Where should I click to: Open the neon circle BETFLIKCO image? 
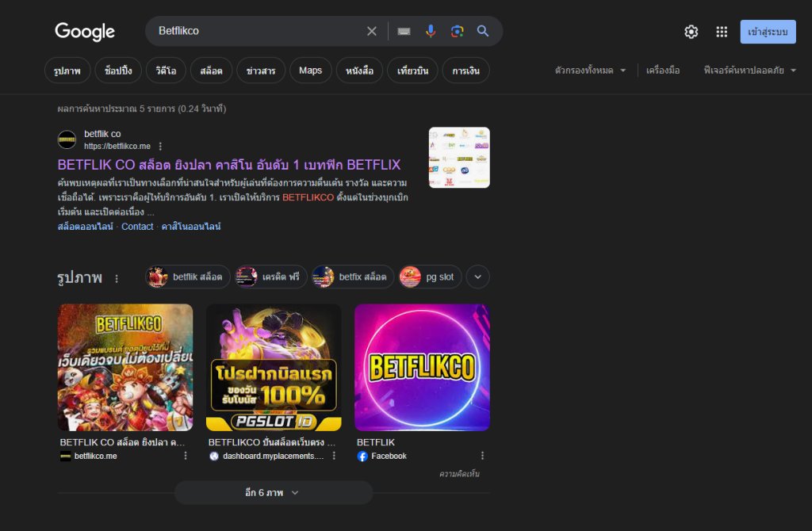tap(422, 368)
